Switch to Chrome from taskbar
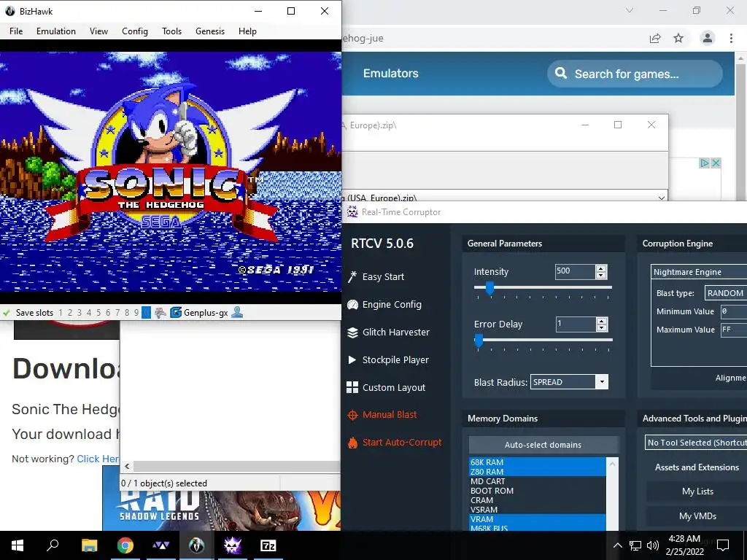Screen dimensions: 747x560 click(x=125, y=545)
